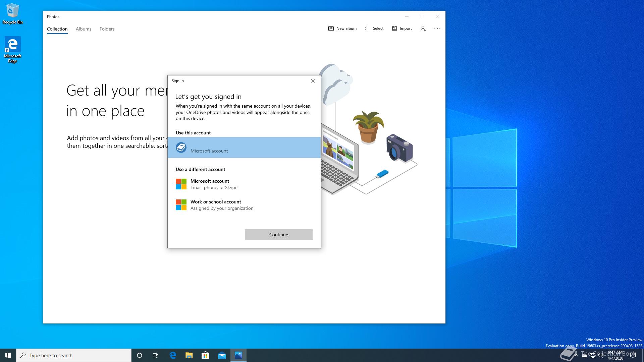Click Select in the Photos toolbar
The width and height of the screenshot is (644, 362).
[374, 28]
